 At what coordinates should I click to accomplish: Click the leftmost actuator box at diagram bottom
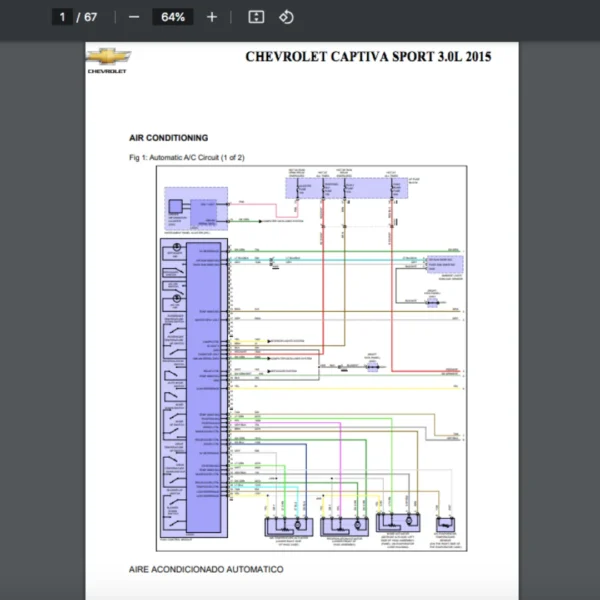(287, 526)
